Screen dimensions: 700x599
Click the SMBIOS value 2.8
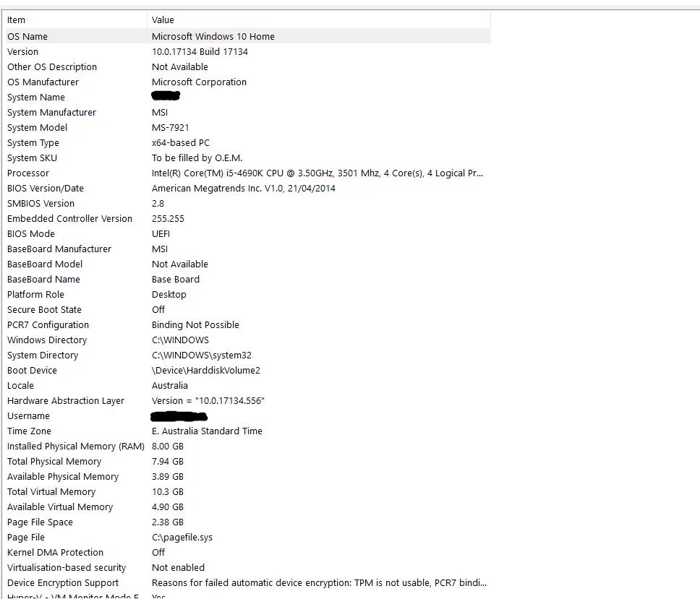pos(158,203)
